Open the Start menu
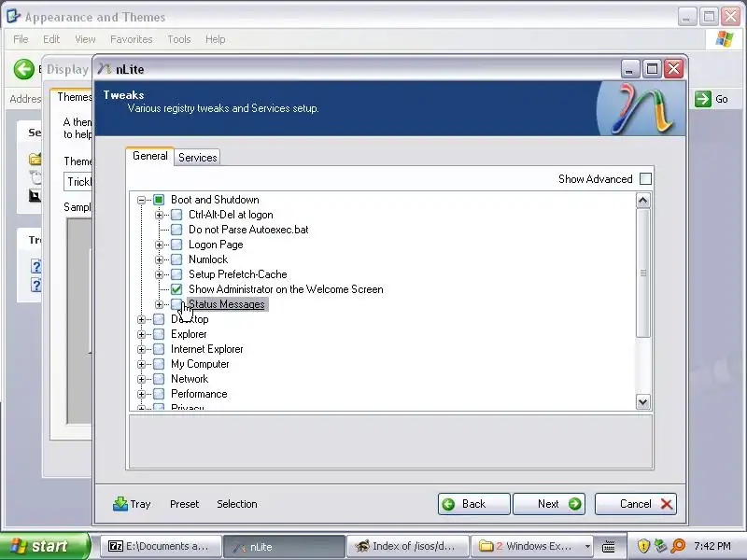This screenshot has width=747, height=560. click(45, 546)
